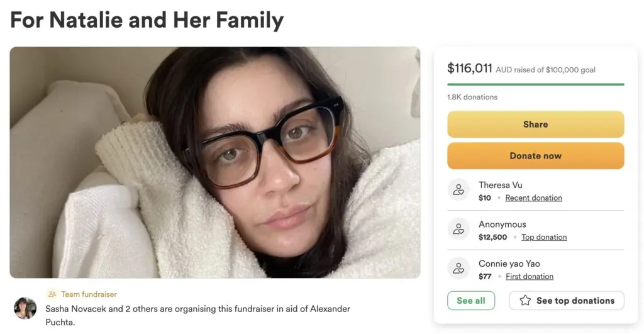Screen dimensions: 644x334
Task: Click the people icon next to Team fundraiser
Action: coord(52,294)
